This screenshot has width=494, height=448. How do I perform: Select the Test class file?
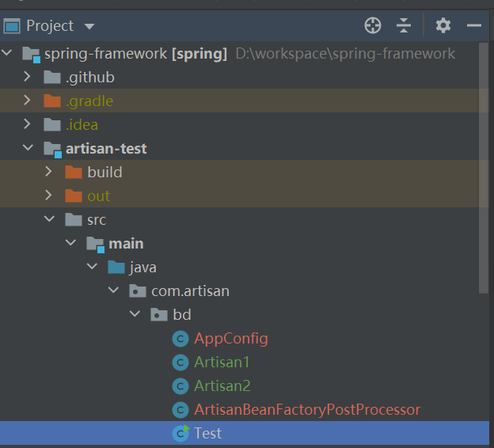point(207,434)
